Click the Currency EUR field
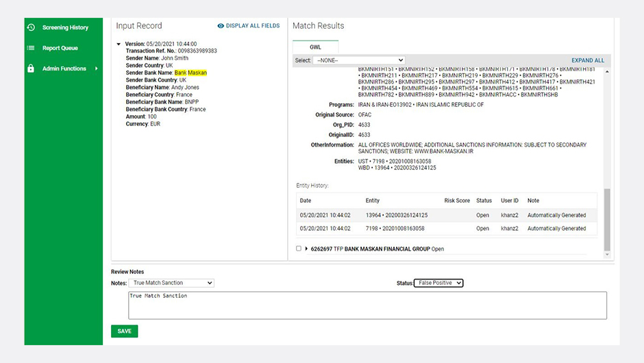 coord(143,124)
